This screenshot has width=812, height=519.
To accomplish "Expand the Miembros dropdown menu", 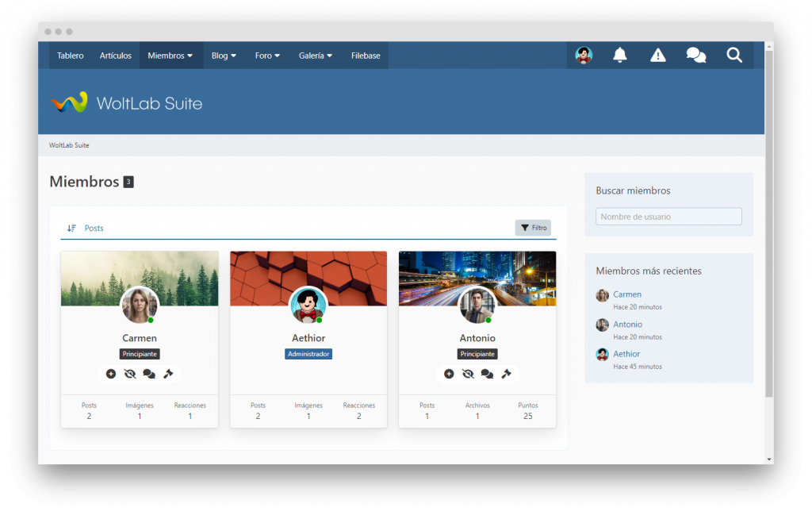I will (170, 56).
